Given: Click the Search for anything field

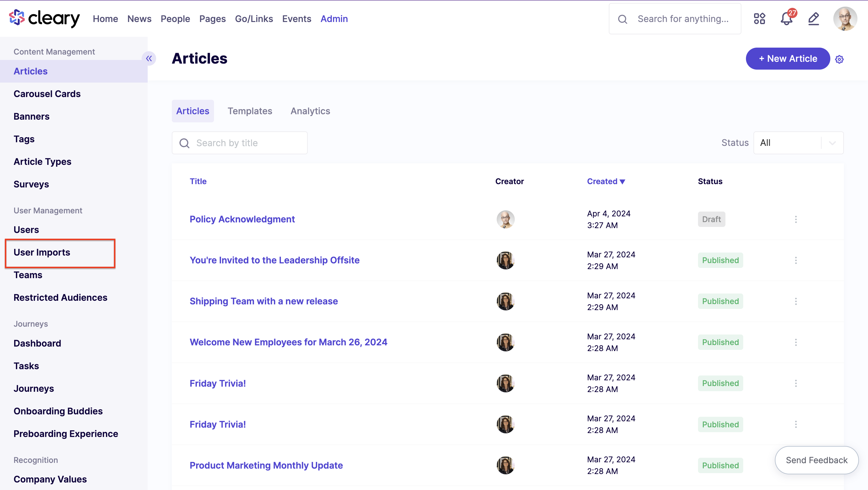Looking at the screenshot, I should click(675, 19).
